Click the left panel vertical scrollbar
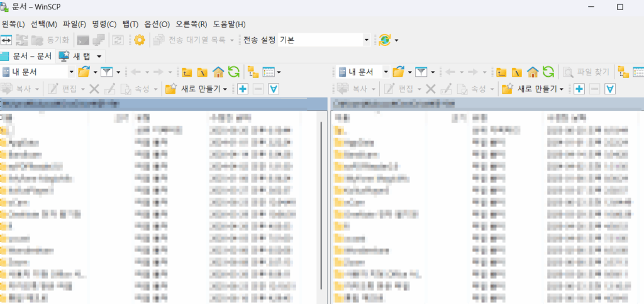Image resolution: width=644 pixels, height=304 pixels. tap(321, 205)
